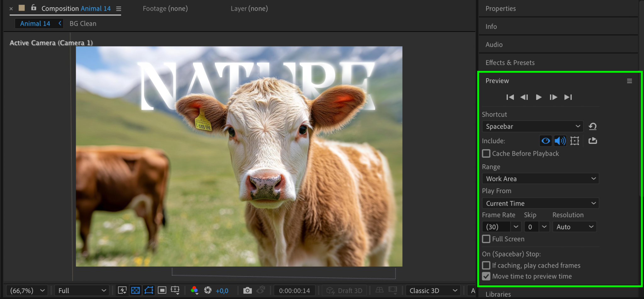This screenshot has width=644, height=299.
Task: Check the Full Screen option
Action: [486, 239]
